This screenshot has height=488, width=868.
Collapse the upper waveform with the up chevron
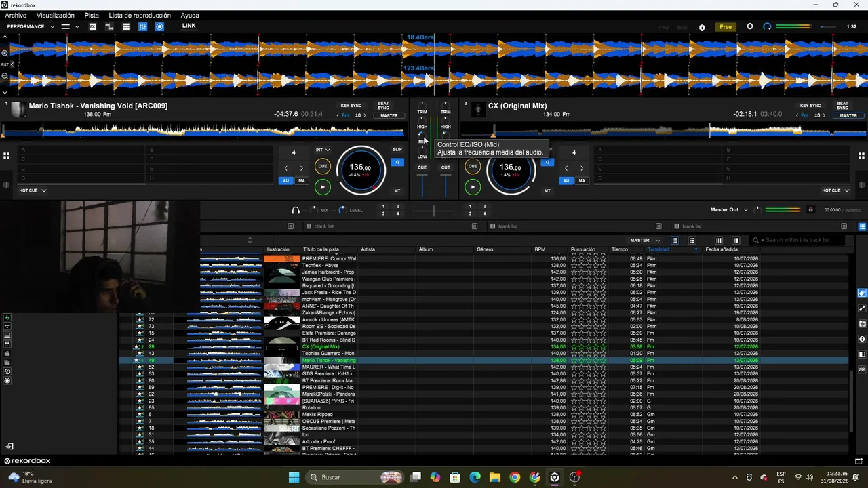pos(5,37)
